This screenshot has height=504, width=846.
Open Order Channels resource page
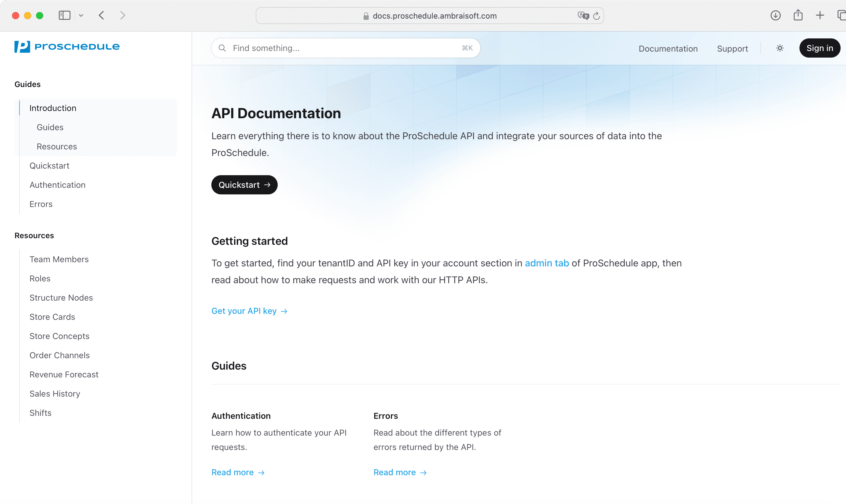[59, 355]
